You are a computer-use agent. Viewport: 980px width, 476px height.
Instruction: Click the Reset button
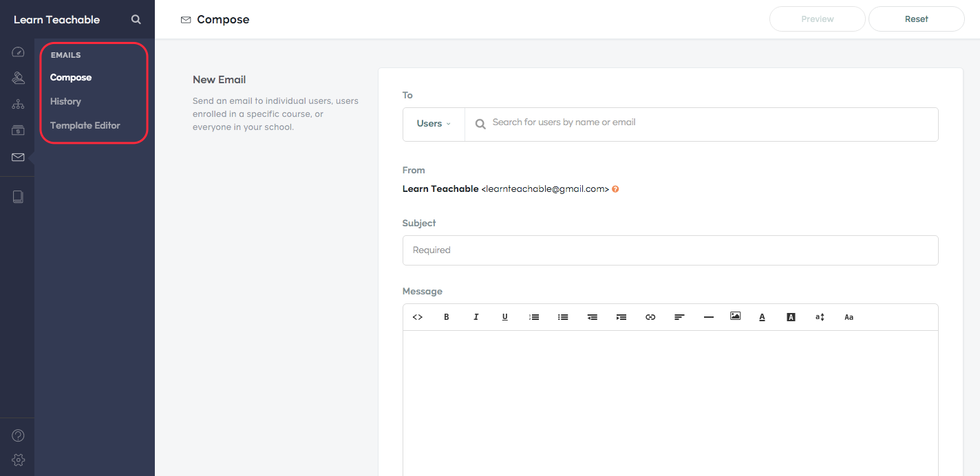(917, 19)
